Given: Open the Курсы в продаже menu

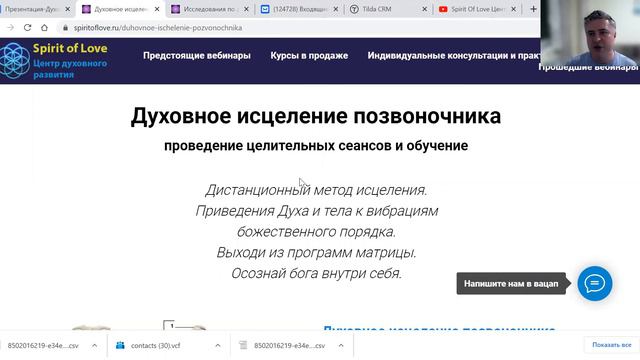Looking at the screenshot, I should pyautogui.click(x=309, y=56).
